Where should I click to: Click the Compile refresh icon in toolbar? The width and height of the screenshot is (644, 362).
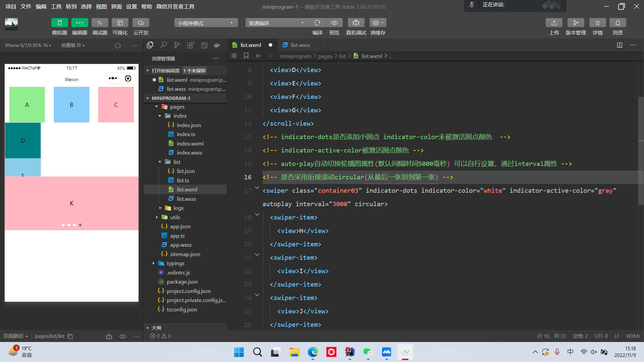317,23
